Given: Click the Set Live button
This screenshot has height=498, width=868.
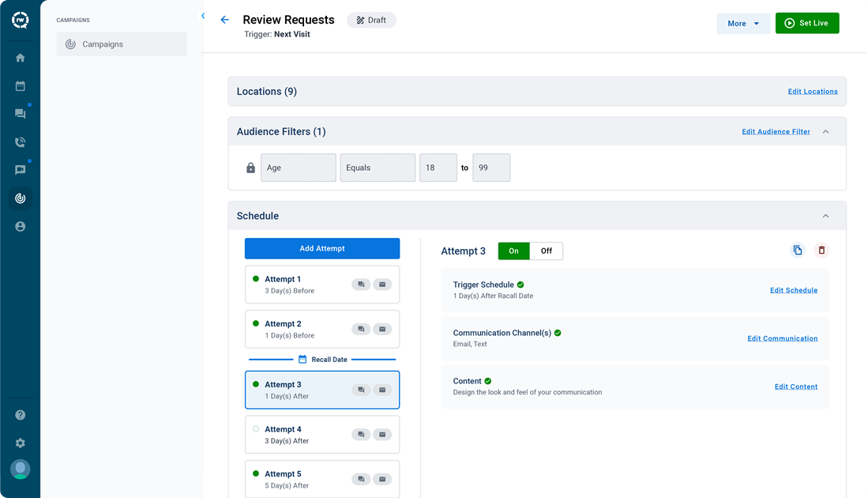Looking at the screenshot, I should point(807,23).
